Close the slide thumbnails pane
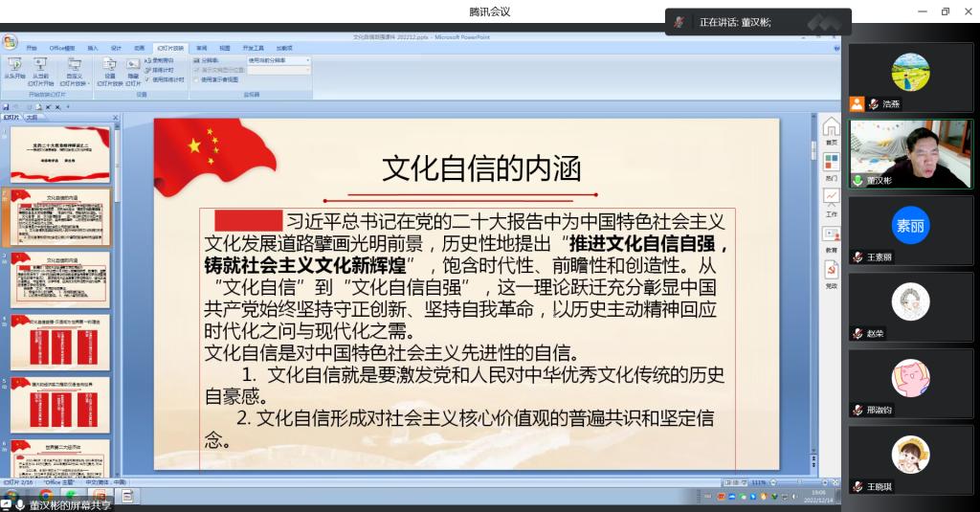The height and width of the screenshot is (512, 980). 115,118
